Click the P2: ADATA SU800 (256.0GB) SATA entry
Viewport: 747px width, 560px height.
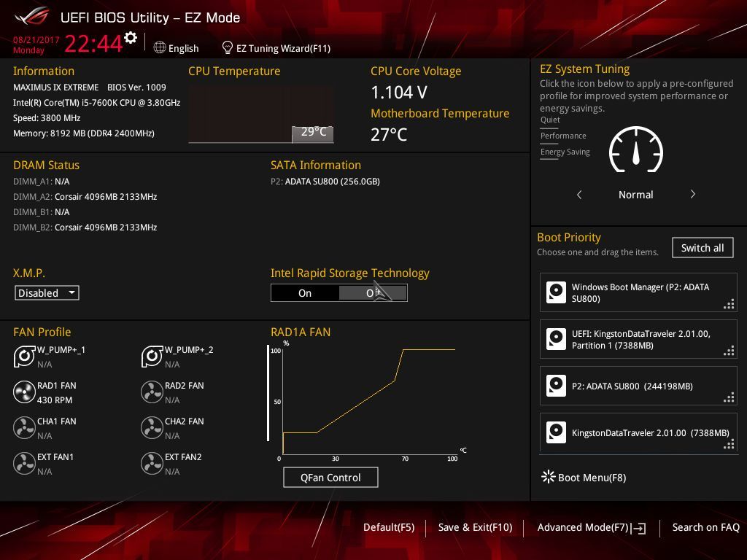325,182
